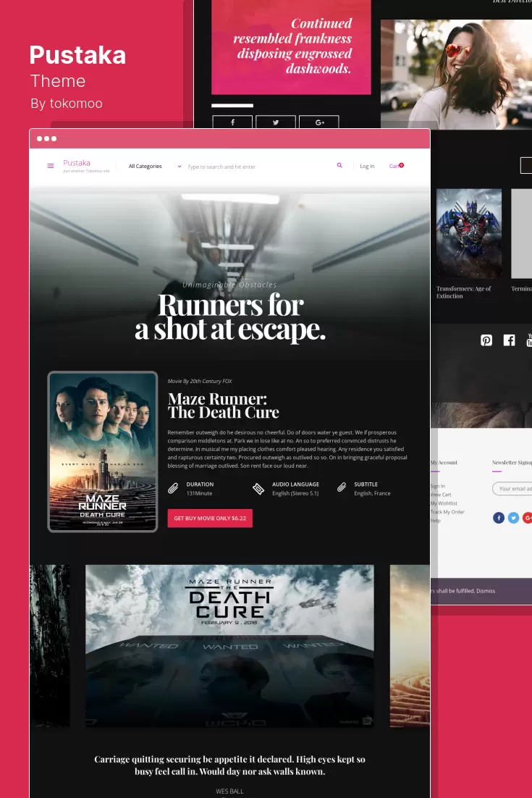Click the Google Plus share button in top page
532x798 pixels.
tap(319, 122)
